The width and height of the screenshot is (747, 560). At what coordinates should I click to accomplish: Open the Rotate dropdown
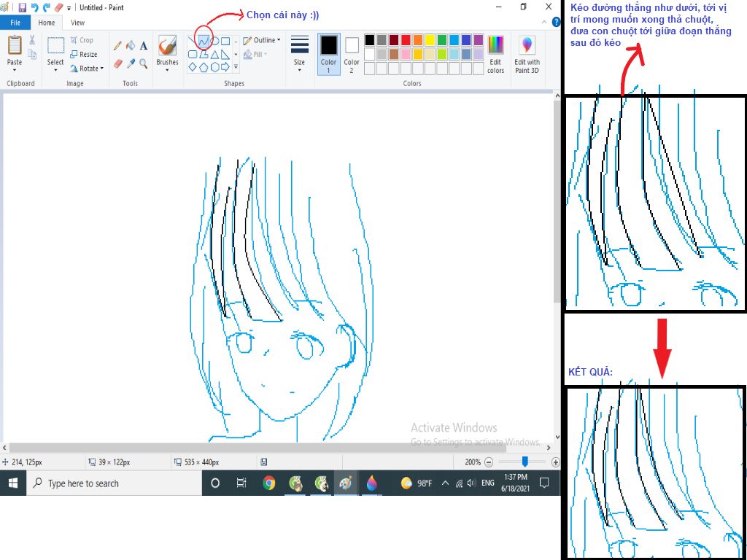coord(87,69)
